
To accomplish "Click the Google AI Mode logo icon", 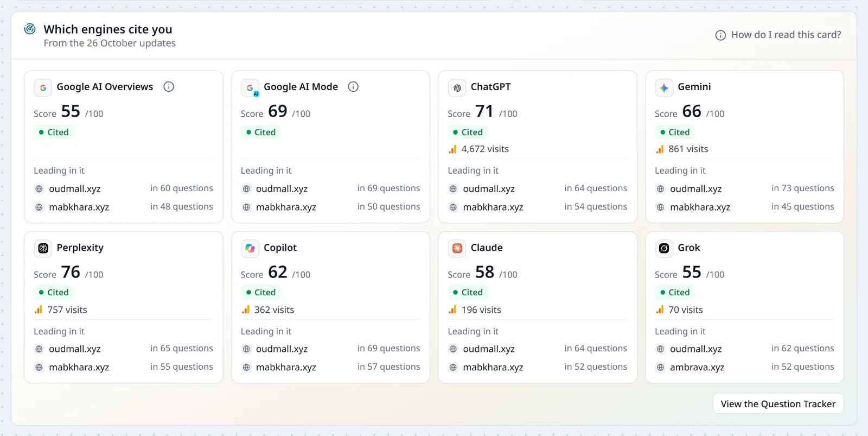I will click(x=250, y=87).
